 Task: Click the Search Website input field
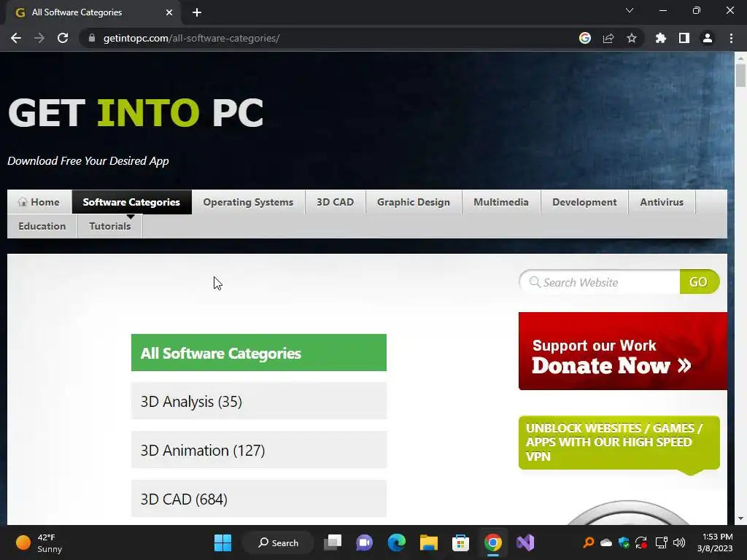coord(600,282)
